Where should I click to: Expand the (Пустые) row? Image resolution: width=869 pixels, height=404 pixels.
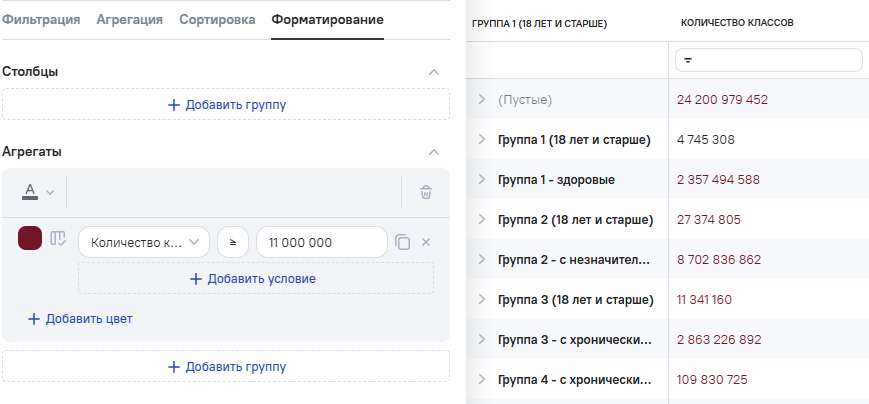[481, 100]
